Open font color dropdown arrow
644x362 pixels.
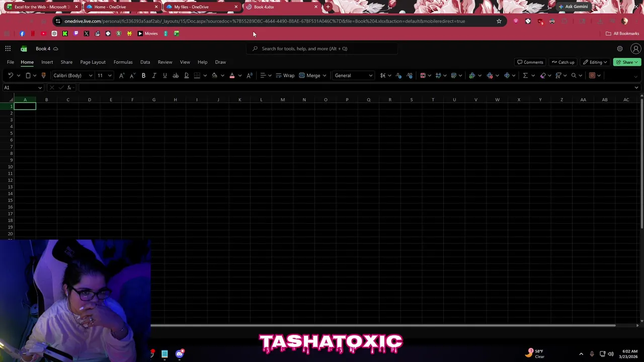point(239,75)
